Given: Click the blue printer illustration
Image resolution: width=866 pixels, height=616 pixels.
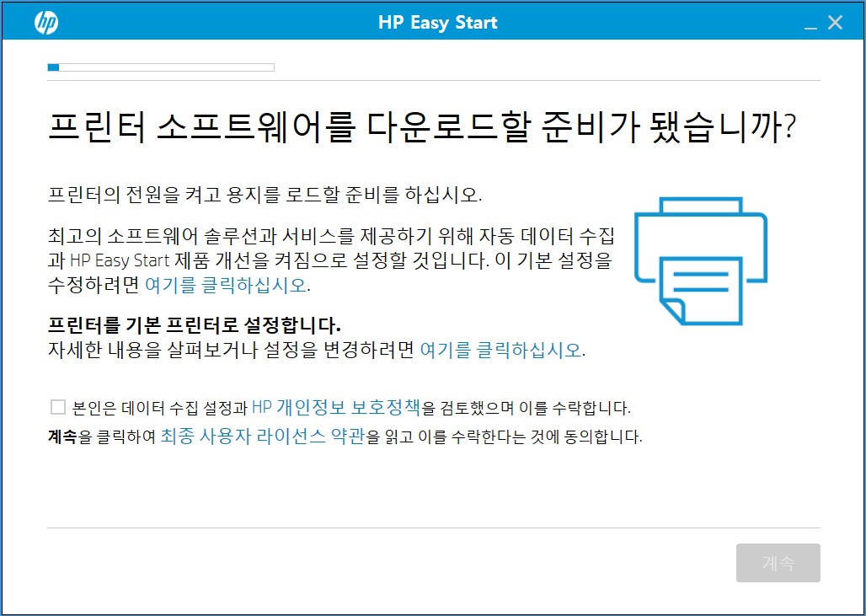Looking at the screenshot, I should pyautogui.click(x=700, y=260).
